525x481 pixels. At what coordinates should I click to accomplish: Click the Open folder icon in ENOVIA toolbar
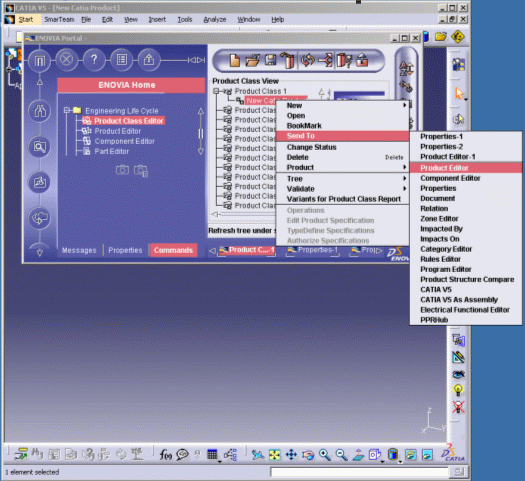point(252,61)
